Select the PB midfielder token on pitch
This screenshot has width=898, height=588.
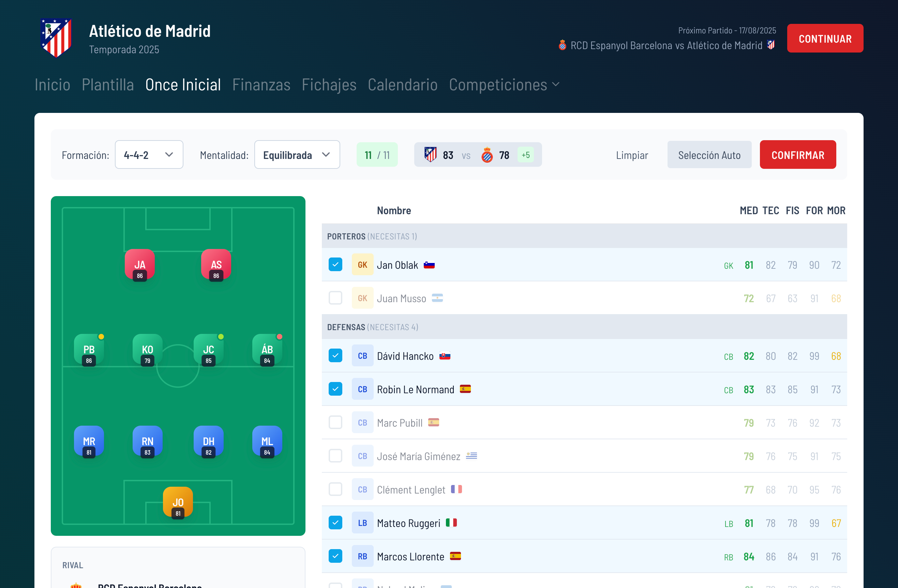coord(89,349)
